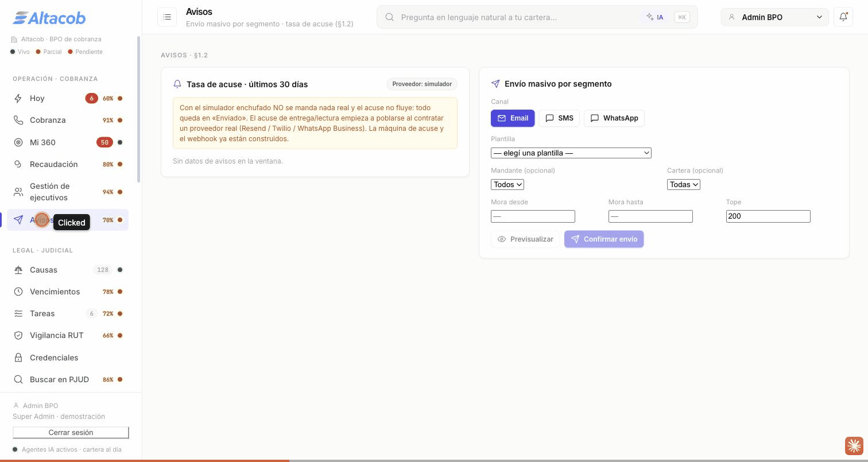868x462 pixels.
Task: Open Credenciales page
Action: tap(68, 358)
